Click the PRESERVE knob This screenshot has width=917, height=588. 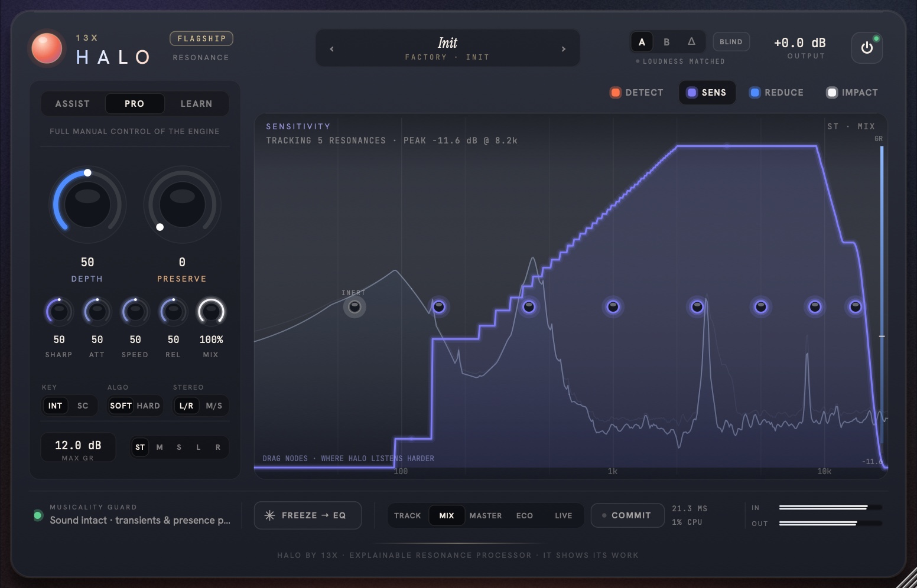pyautogui.click(x=182, y=205)
